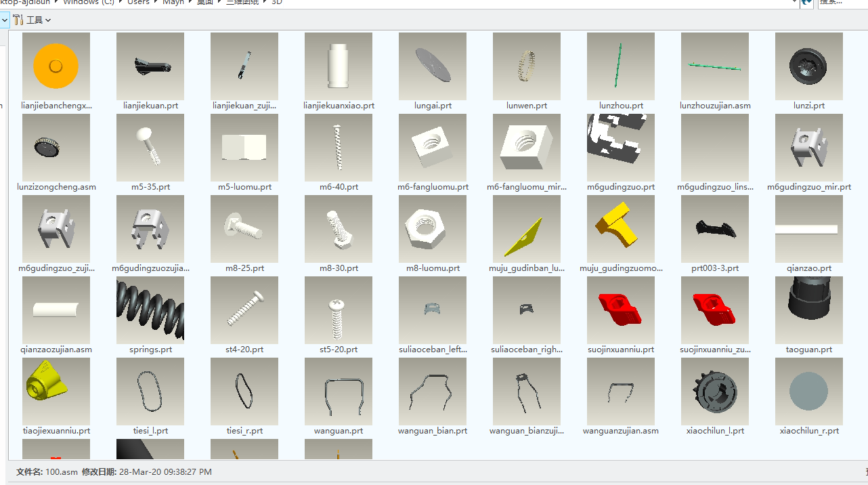Screen dimensions: 868x485
Task: Click the search input field
Action: (842, 3)
